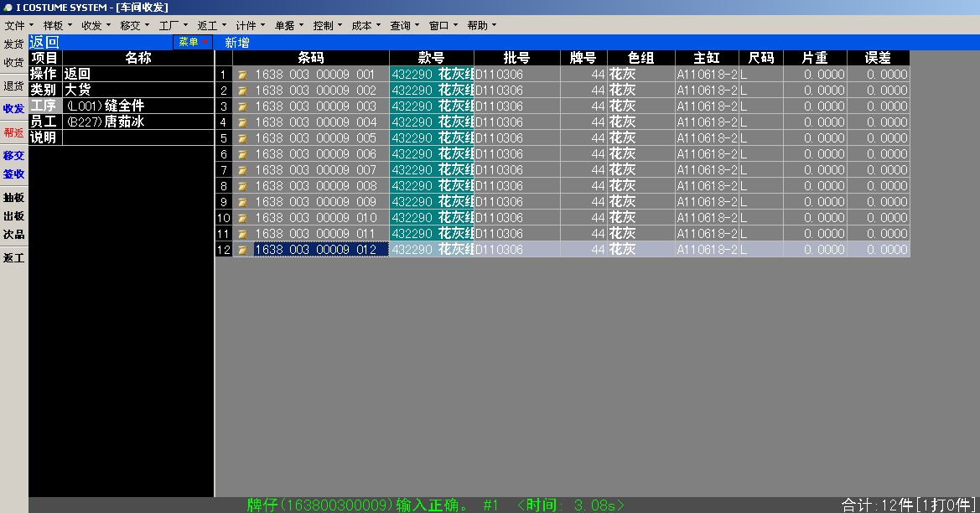This screenshot has height=513, width=980.
Task: Click row 7 barcode icon
Action: 242,171
